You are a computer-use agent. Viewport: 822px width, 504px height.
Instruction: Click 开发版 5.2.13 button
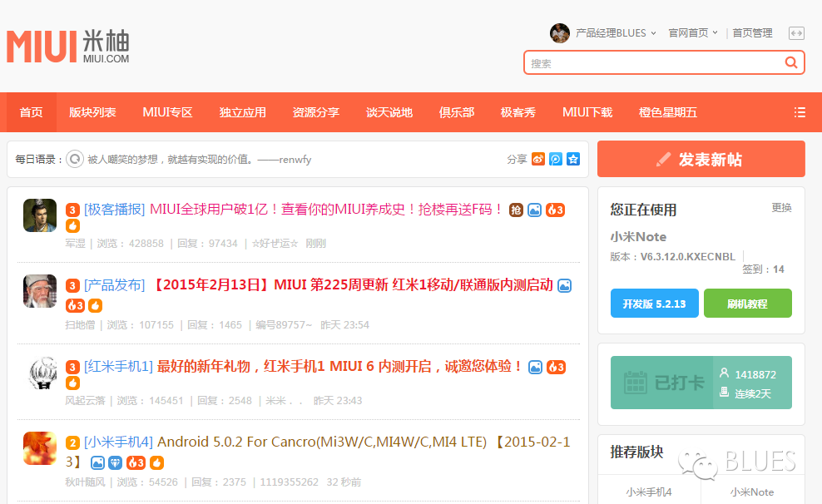point(654,304)
